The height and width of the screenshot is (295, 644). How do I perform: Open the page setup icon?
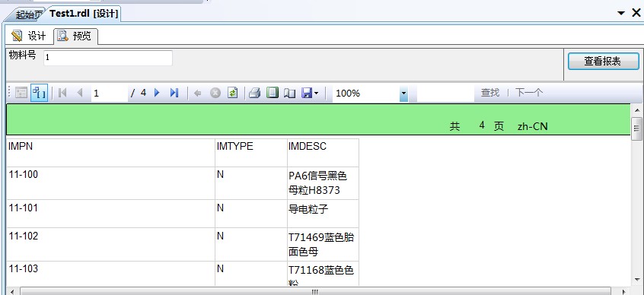tap(289, 94)
